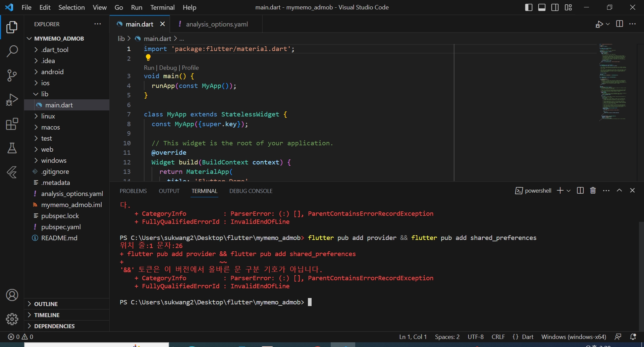Screen dimensions: 644x347
Task: Open the Extensions view icon
Action: [x=12, y=124]
